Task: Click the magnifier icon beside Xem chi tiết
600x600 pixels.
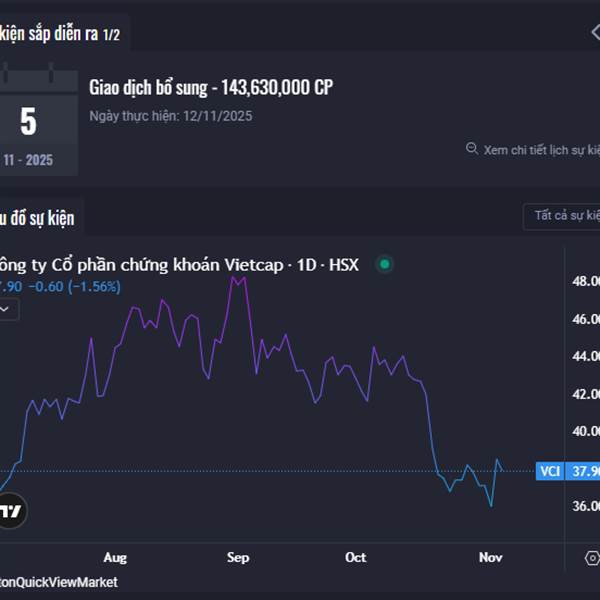Action: 472,148
